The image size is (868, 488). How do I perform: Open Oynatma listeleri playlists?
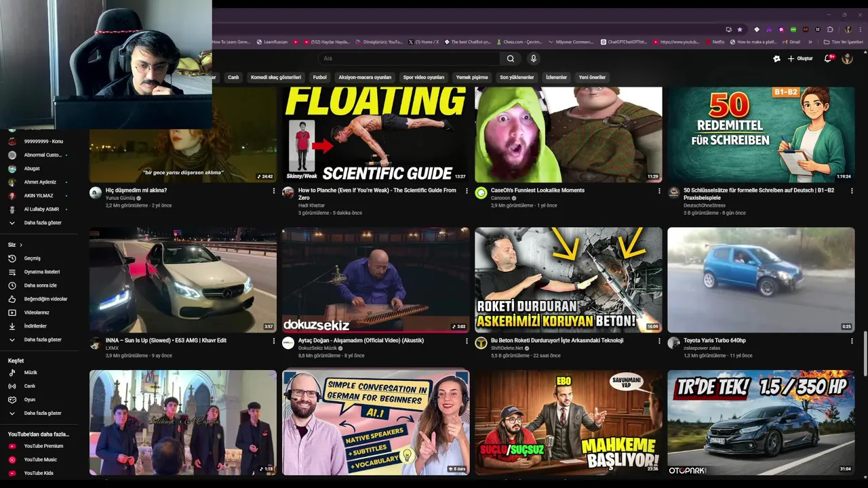point(34,272)
